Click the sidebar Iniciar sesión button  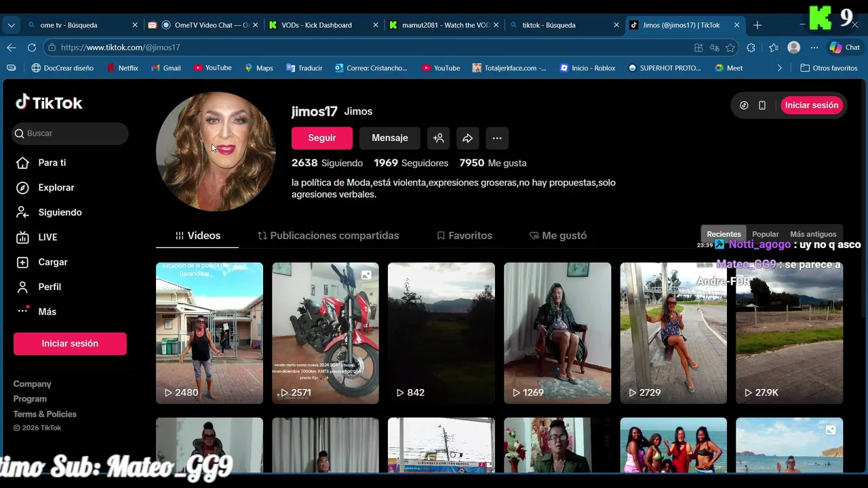coord(70,344)
